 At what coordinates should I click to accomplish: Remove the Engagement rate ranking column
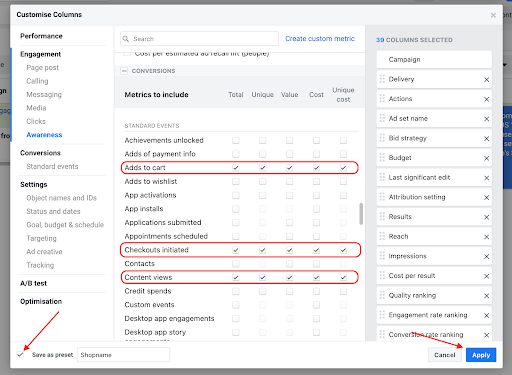(x=486, y=316)
